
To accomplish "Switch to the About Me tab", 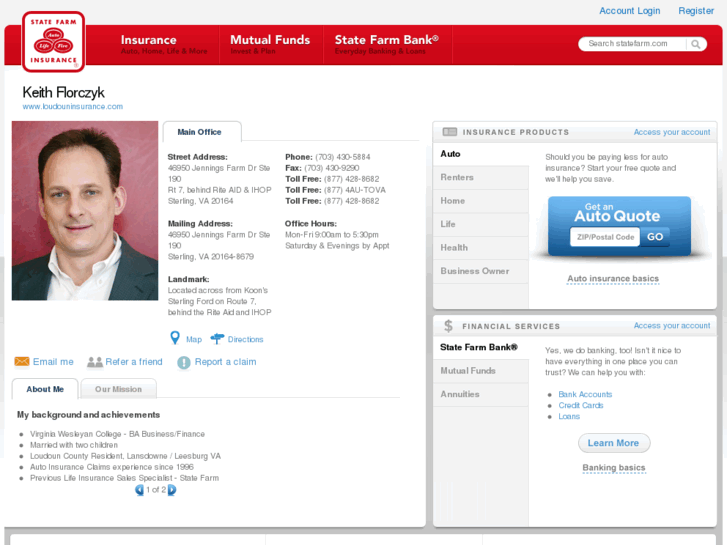I will click(x=45, y=389).
